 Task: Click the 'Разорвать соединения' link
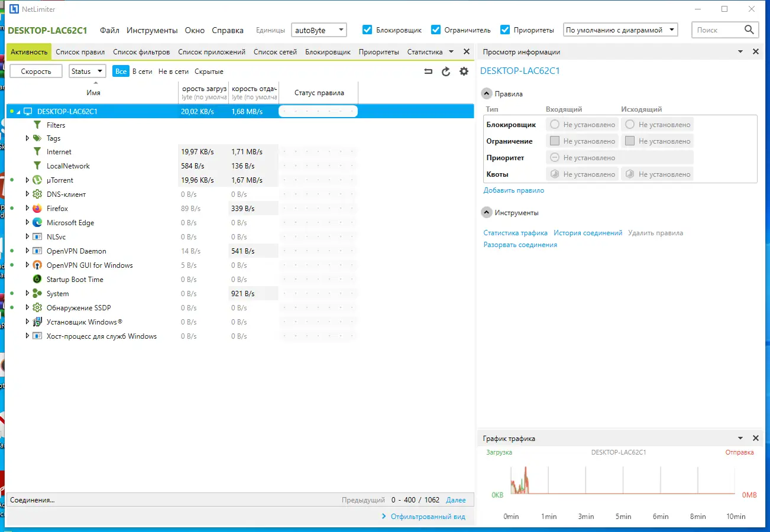tap(519, 244)
